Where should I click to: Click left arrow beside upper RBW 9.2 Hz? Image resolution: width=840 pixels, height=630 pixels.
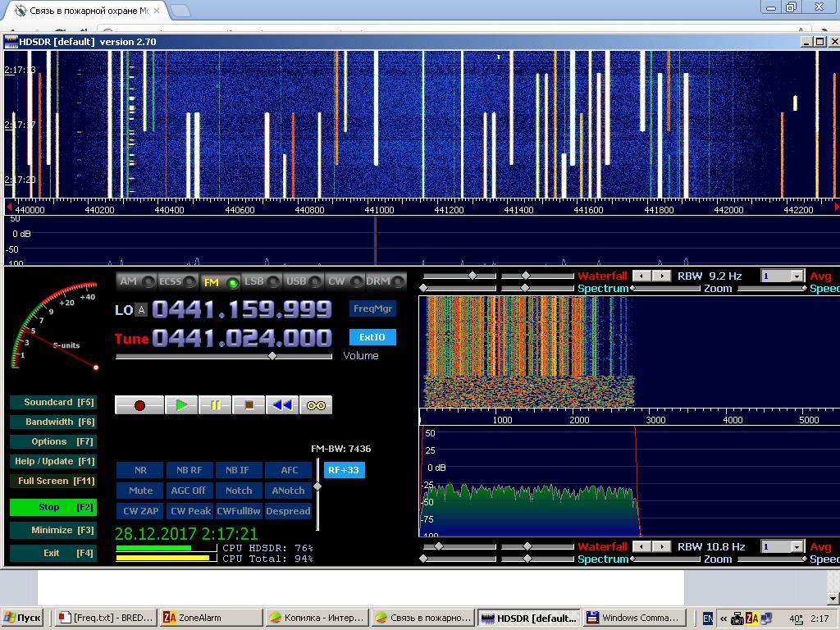pos(641,276)
